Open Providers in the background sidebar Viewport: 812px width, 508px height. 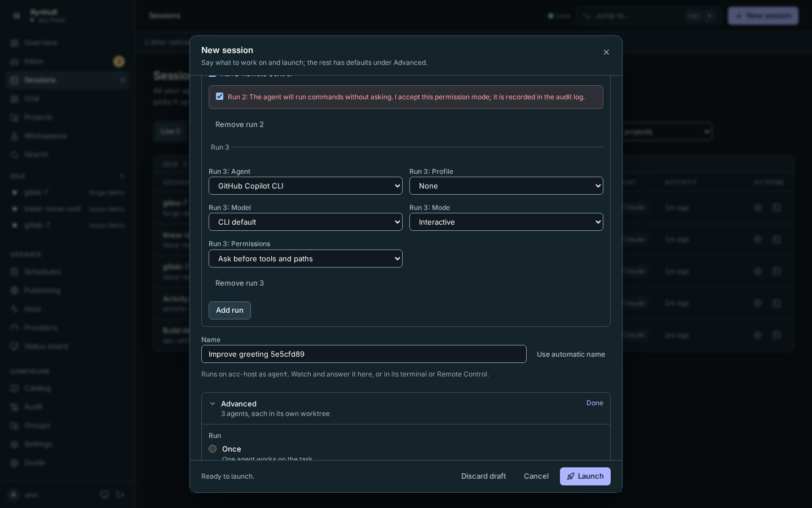pos(68,328)
